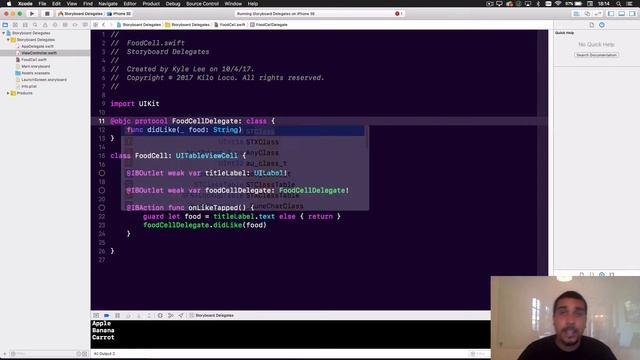Open FoodCellDelegate symbol breadcrumb
Screen dimensions: 640x360
pyautogui.click(x=269, y=25)
